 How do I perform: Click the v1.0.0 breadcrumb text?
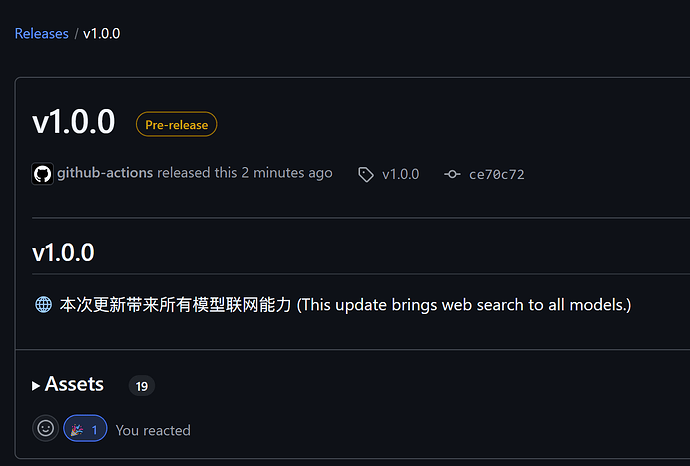pos(102,33)
